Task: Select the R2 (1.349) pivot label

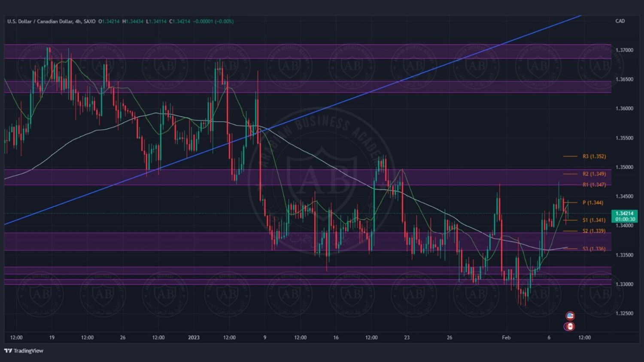Action: 594,174
